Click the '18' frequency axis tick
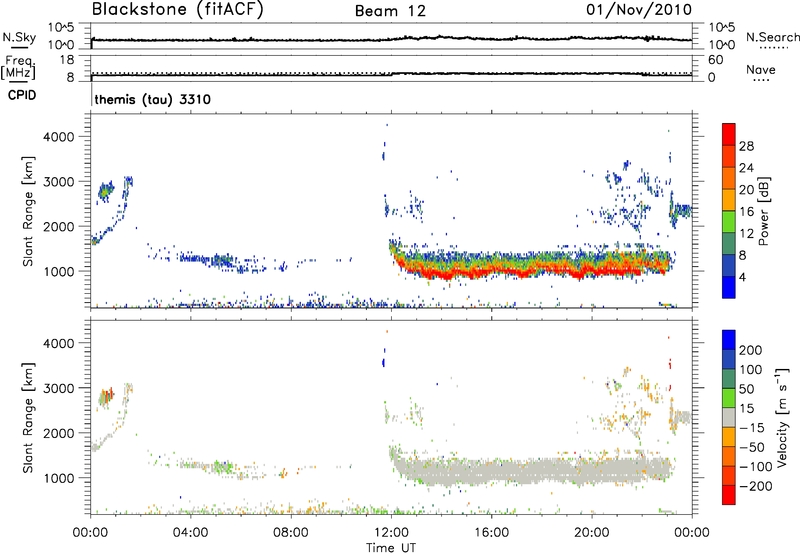The image size is (800, 554). pos(67,60)
